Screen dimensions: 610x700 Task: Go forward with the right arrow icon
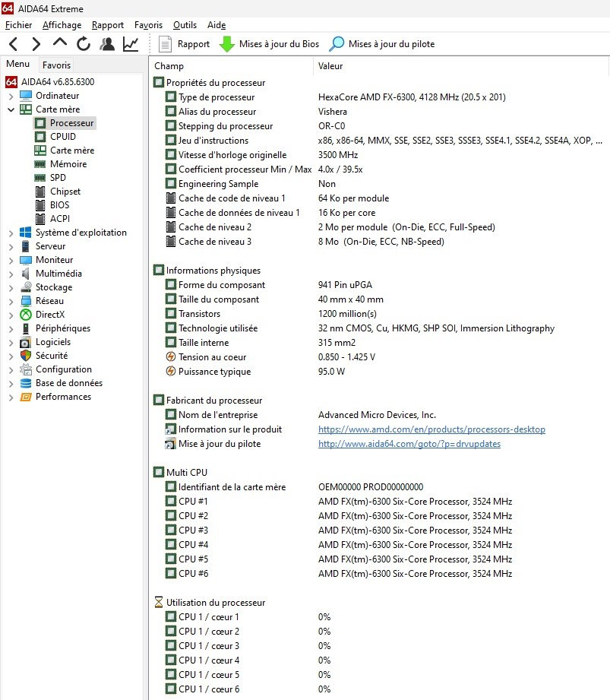(36, 44)
